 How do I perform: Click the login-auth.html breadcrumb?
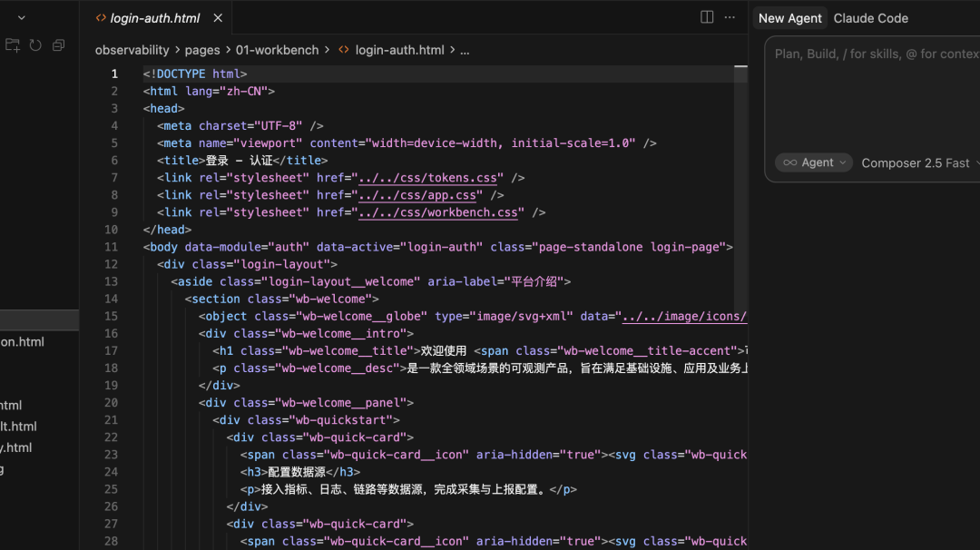[x=399, y=50]
